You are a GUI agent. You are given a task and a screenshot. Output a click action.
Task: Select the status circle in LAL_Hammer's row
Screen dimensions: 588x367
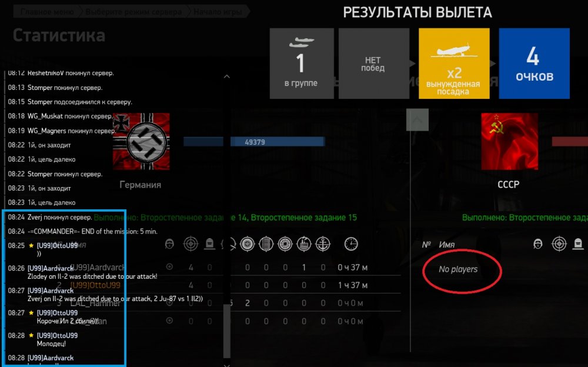point(169,302)
